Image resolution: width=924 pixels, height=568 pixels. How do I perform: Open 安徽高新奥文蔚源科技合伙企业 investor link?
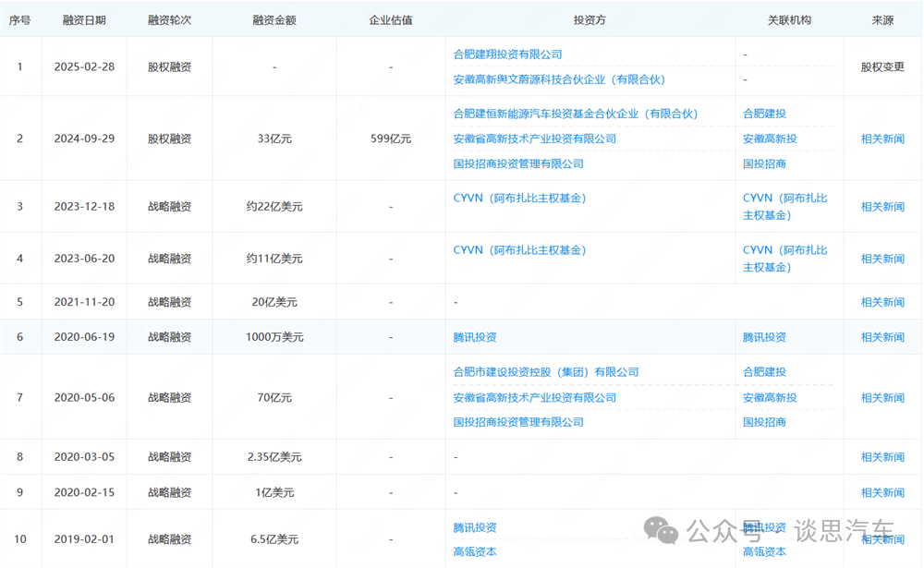click(x=559, y=79)
